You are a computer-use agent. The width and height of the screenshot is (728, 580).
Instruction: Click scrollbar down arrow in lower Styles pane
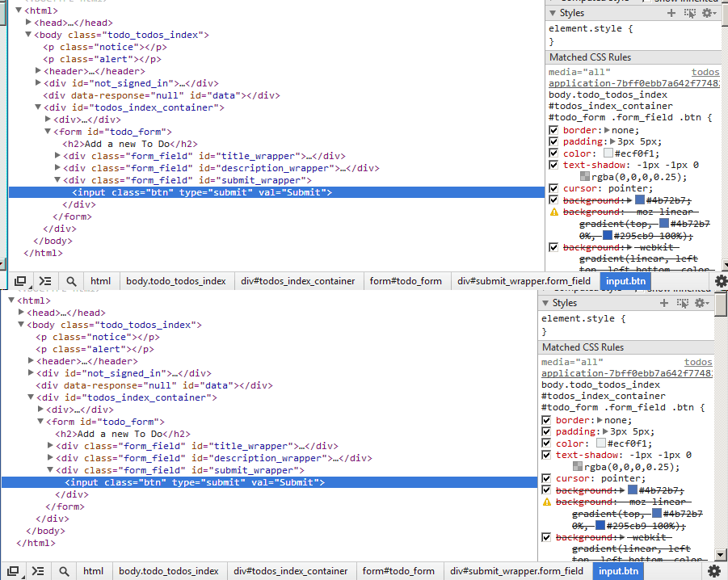point(720,554)
